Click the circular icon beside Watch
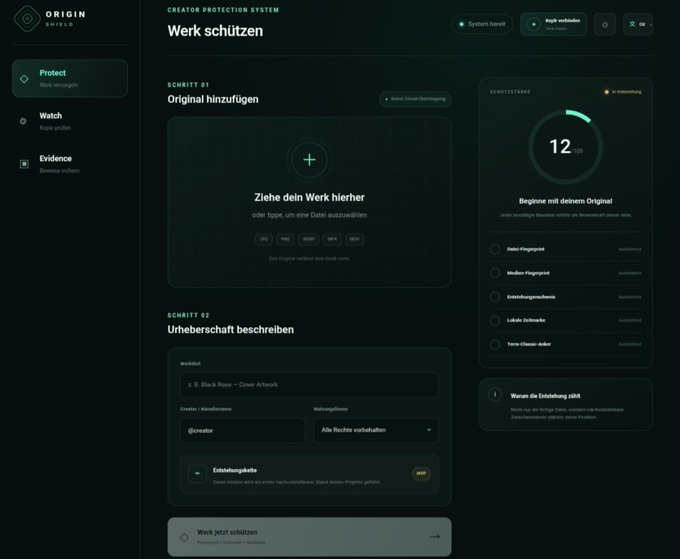This screenshot has height=559, width=680. click(23, 121)
